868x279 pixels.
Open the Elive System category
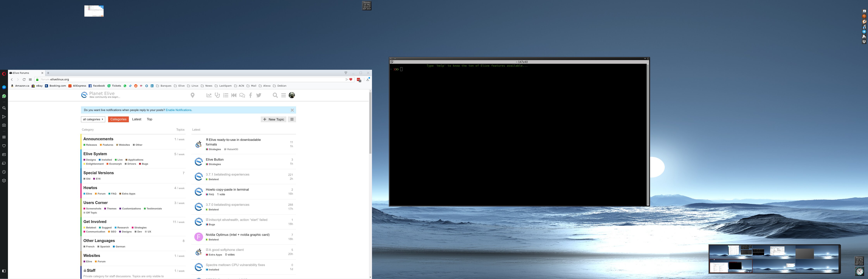point(95,154)
